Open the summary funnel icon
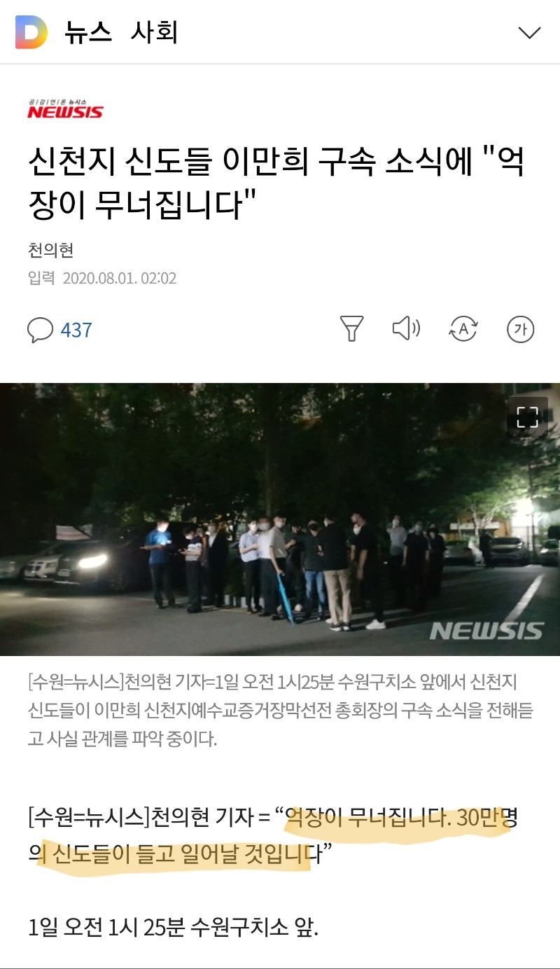 click(351, 328)
